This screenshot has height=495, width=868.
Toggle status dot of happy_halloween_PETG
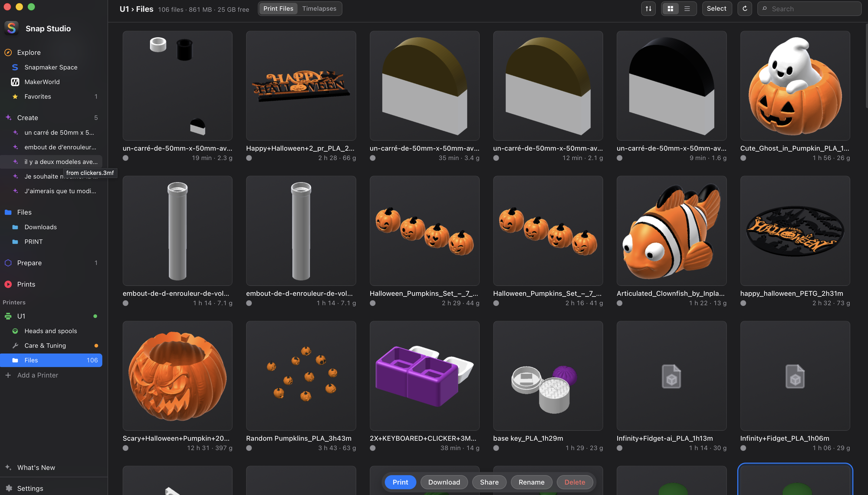pos(743,303)
